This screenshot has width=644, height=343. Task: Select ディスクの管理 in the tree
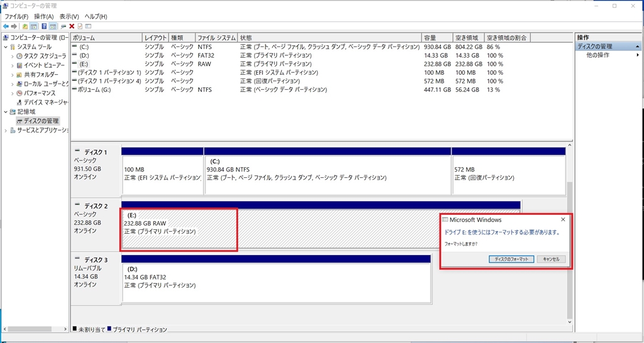[x=41, y=121]
